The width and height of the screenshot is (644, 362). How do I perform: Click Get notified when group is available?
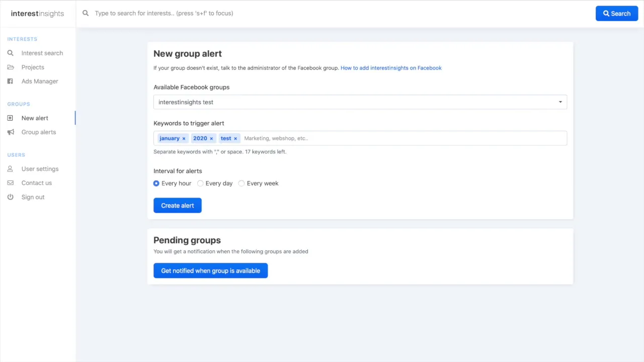[210, 270]
